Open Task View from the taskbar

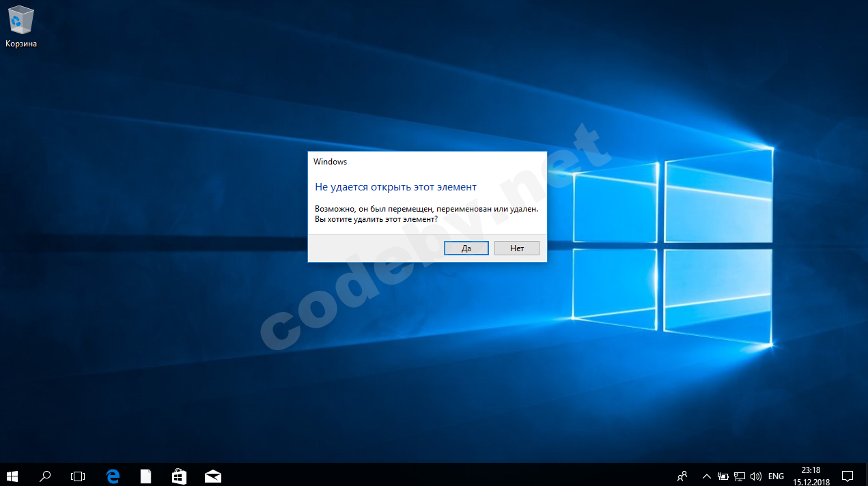point(78,475)
